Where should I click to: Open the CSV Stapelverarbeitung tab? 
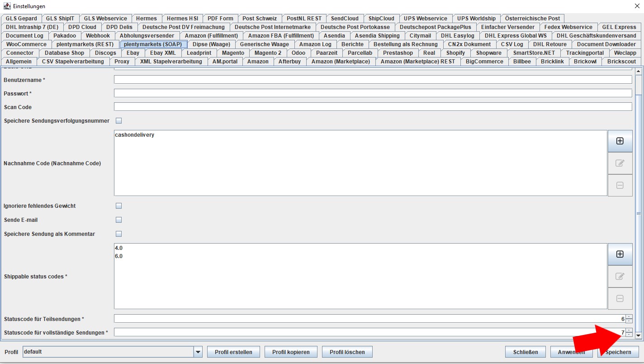click(73, 62)
